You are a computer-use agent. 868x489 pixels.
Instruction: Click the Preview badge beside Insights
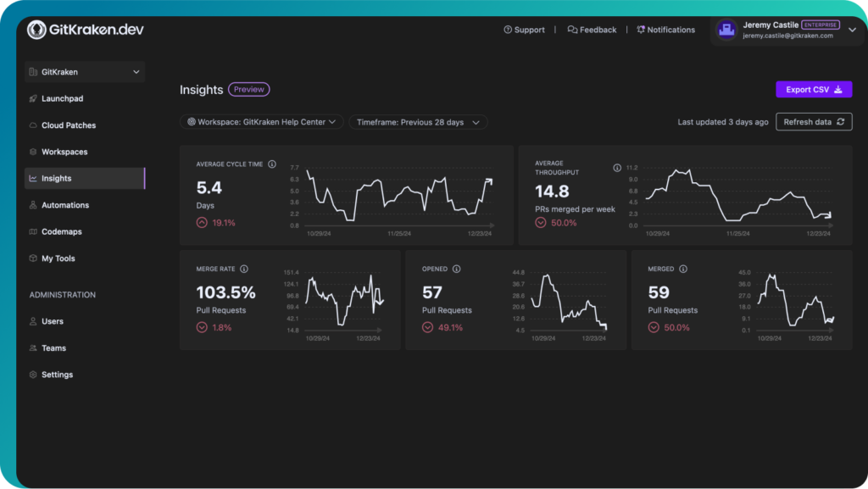tap(249, 90)
